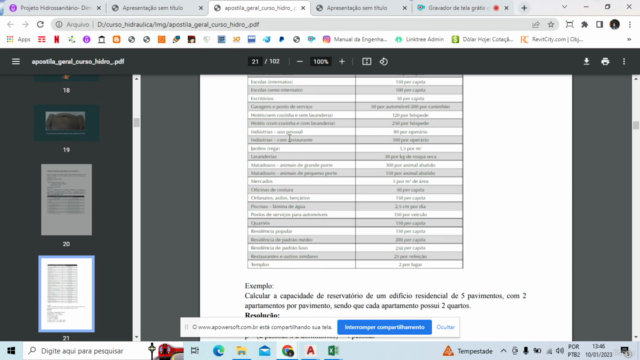Select page 20 thumbnail

pos(66,200)
